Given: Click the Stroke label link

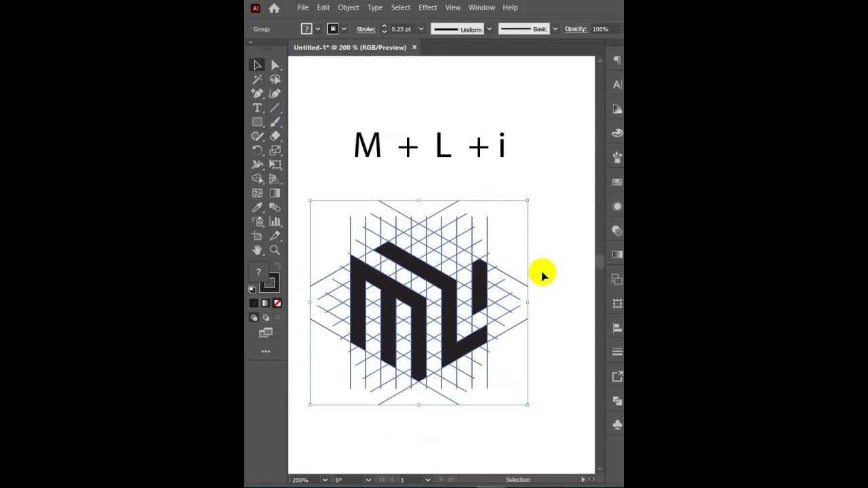Looking at the screenshot, I should [366, 29].
